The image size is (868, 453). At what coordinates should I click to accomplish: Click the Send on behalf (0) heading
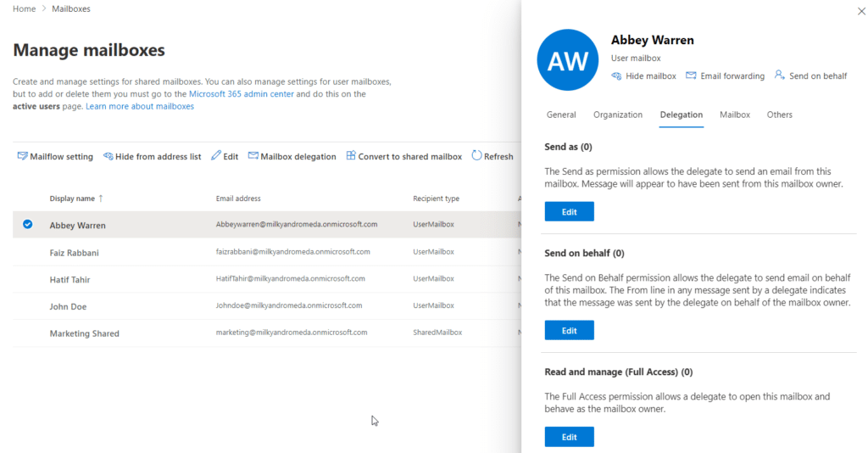pyautogui.click(x=584, y=253)
